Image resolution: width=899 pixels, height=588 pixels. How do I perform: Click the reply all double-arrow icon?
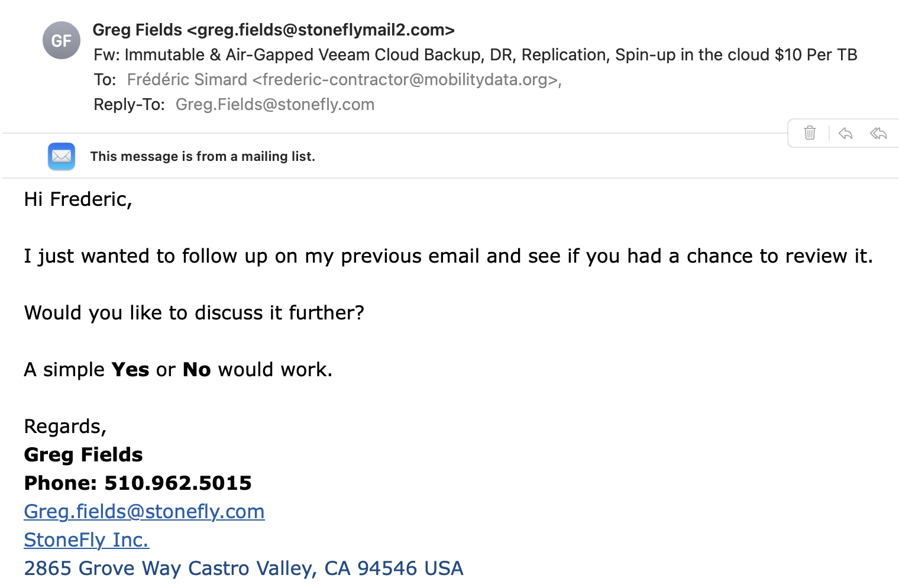tap(878, 133)
